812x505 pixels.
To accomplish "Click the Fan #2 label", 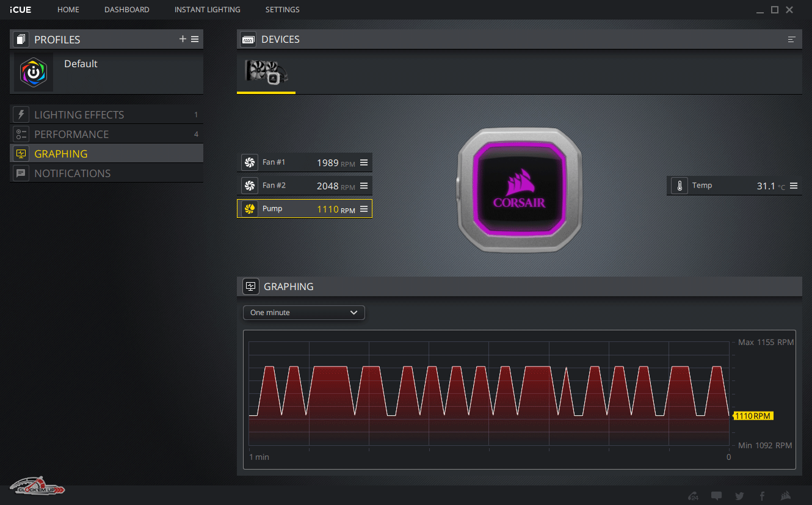I will click(x=274, y=186).
